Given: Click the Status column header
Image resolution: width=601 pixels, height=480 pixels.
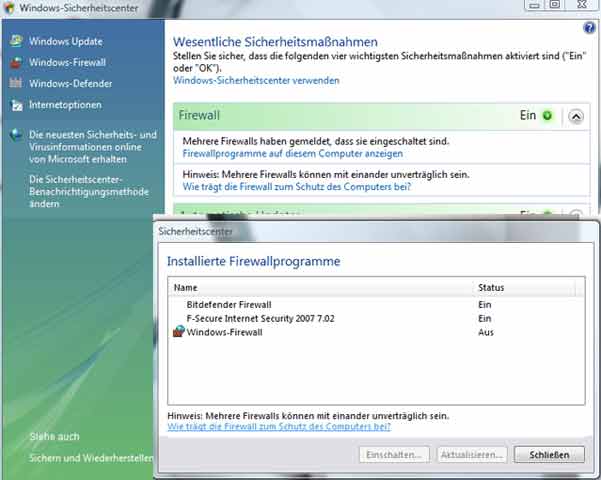Looking at the screenshot, I should click(x=524, y=288).
